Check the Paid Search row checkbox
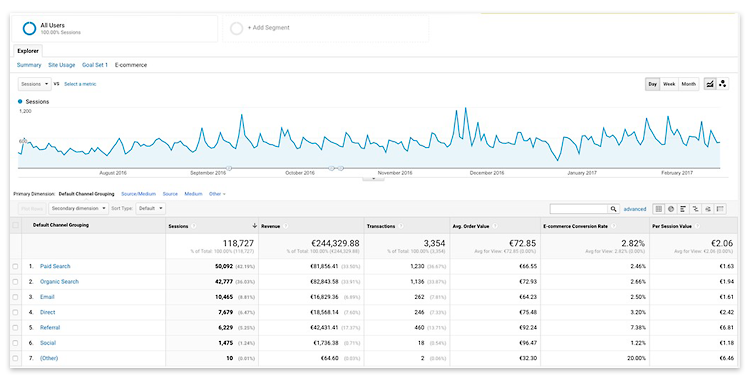750x378 pixels. coord(15,267)
